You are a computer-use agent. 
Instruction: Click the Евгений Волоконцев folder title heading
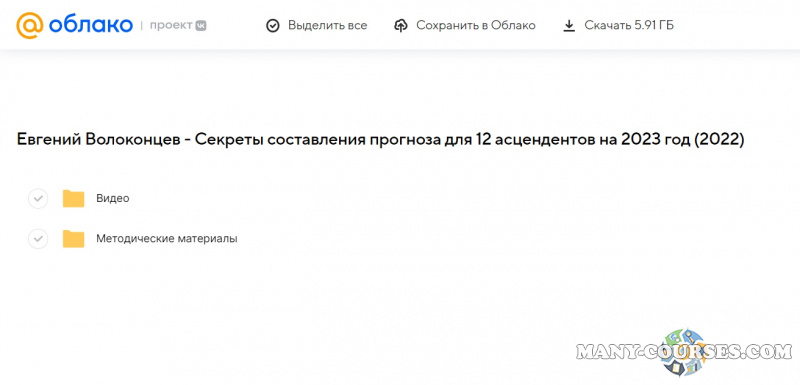point(381,140)
